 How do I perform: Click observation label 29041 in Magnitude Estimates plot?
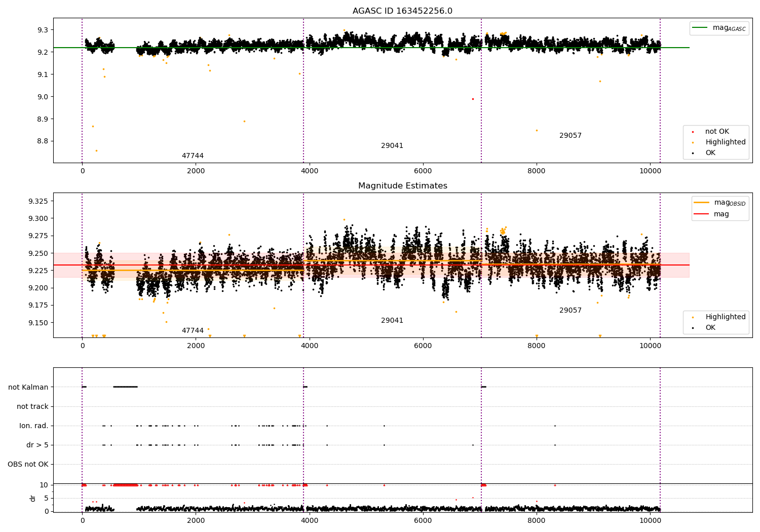coord(392,321)
